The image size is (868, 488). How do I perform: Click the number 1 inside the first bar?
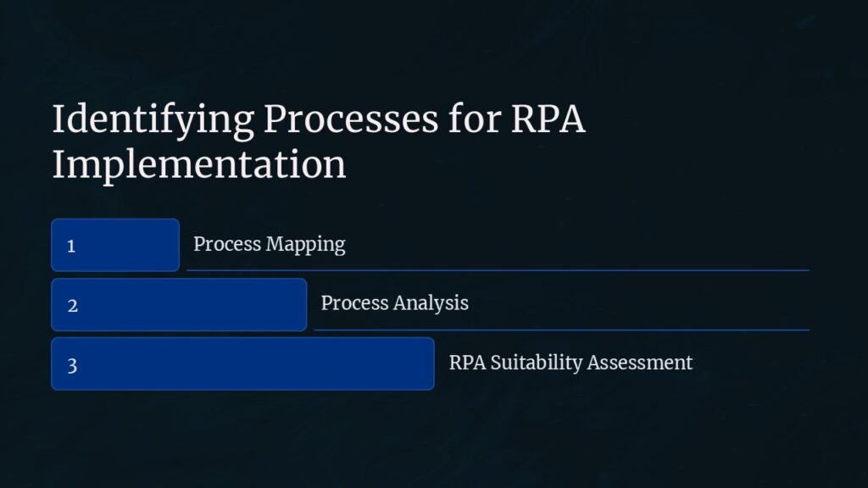[x=72, y=246]
